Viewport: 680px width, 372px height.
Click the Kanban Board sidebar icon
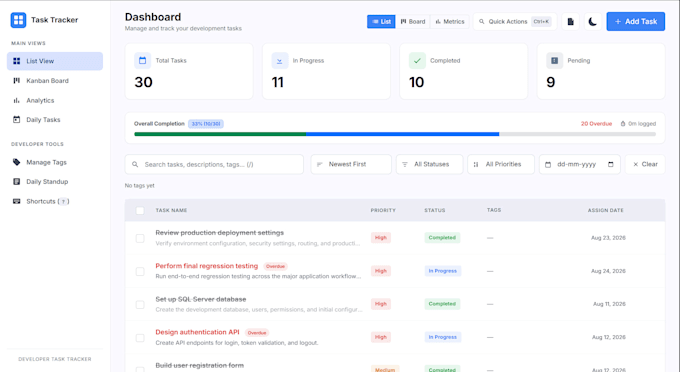click(x=16, y=81)
